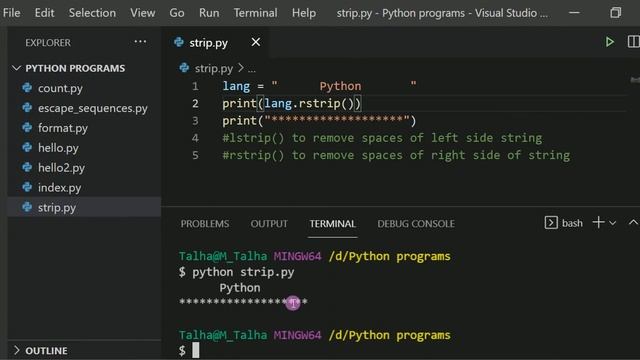
Task: Click the Python icon beside count.py
Action: click(x=27, y=88)
